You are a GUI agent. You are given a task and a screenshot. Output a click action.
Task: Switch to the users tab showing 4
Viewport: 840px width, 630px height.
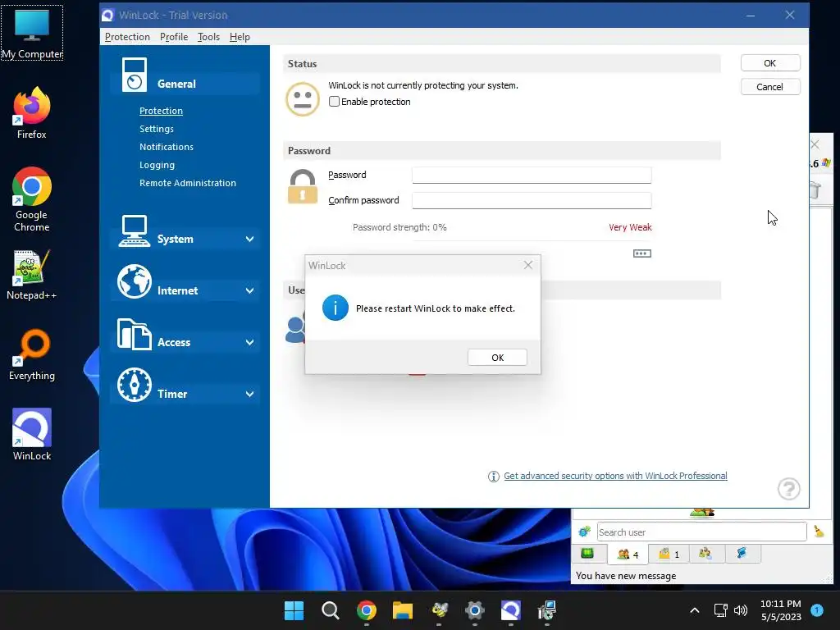628,555
